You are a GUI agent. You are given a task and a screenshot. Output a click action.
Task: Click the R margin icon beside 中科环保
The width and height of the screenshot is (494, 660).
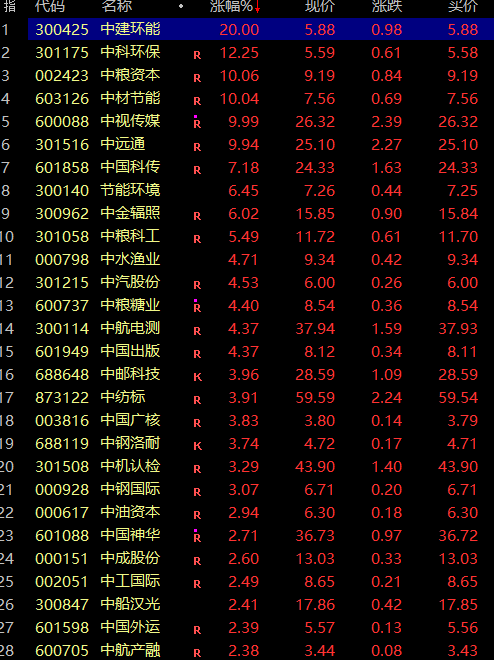197,55
